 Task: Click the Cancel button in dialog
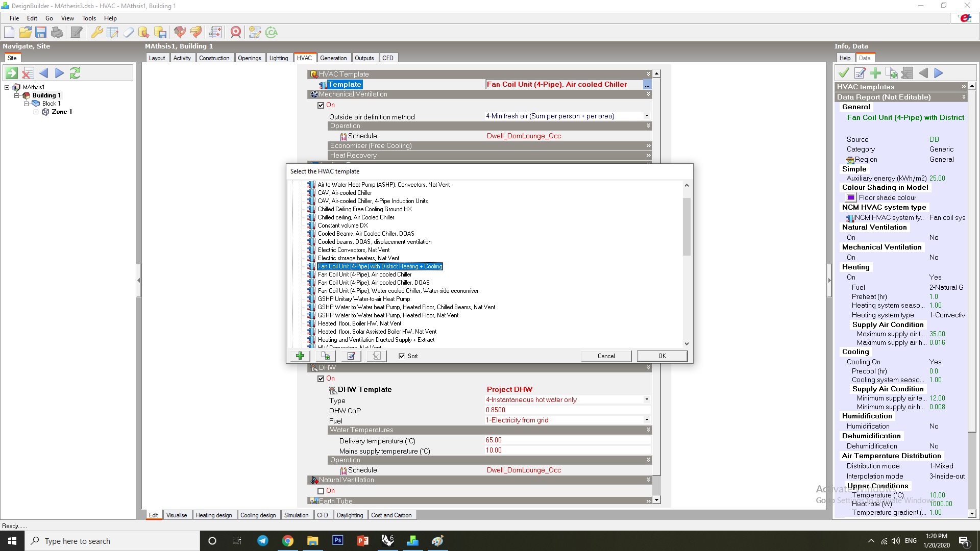click(606, 356)
